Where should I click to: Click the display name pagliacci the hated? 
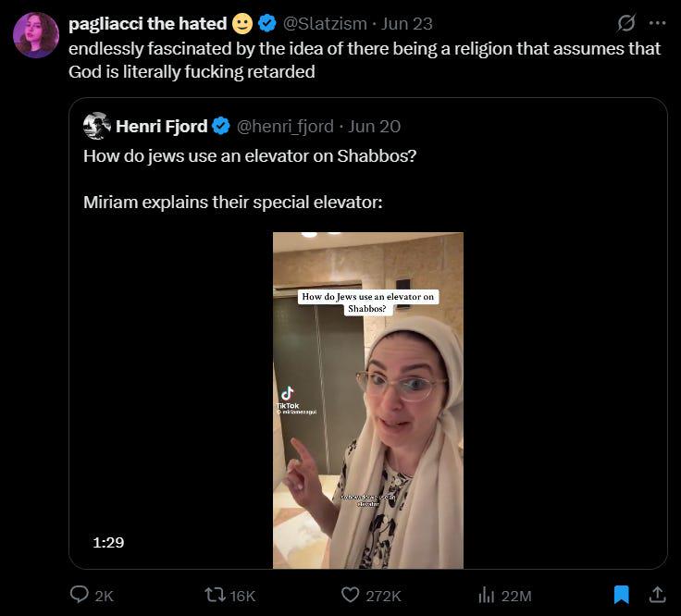148,23
